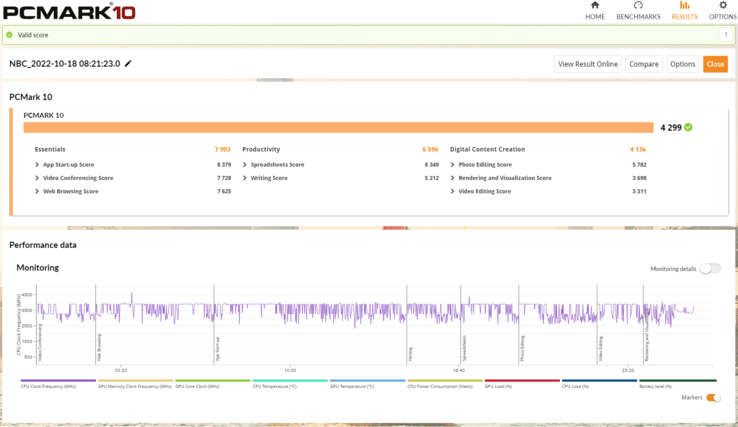Select CPU Load dark blue legend
The height and width of the screenshot is (427, 738).
click(599, 384)
